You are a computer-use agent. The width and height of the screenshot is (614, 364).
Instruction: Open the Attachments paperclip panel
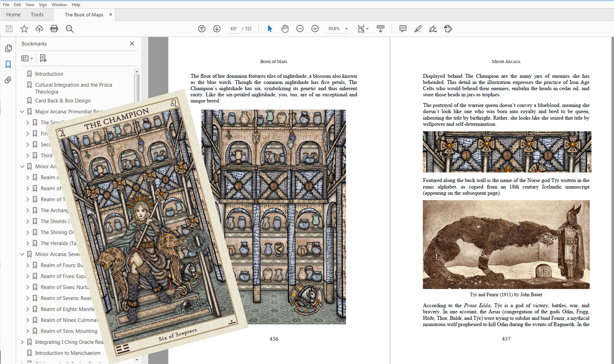tap(8, 80)
